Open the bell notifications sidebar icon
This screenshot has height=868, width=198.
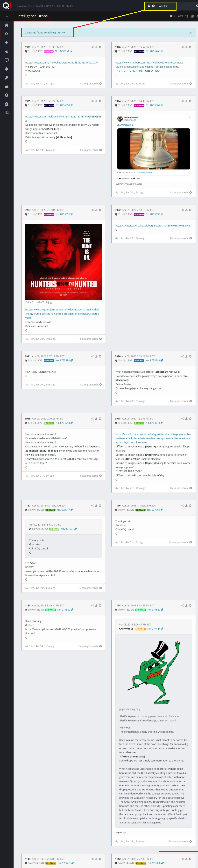point(7,69)
